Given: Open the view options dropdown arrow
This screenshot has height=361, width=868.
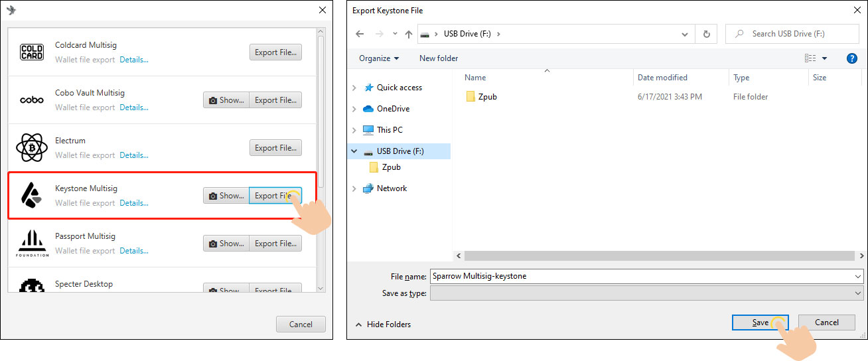Looking at the screenshot, I should click(x=825, y=58).
